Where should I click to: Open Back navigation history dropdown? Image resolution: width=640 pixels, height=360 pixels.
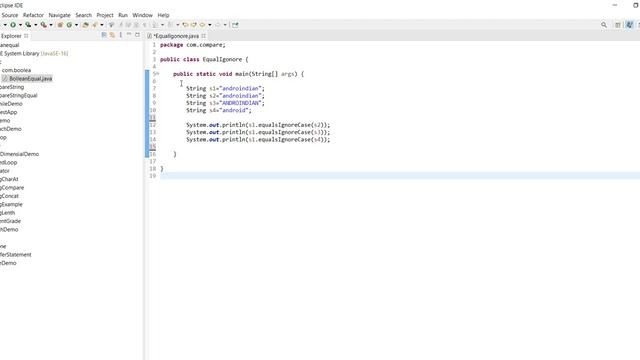coord(209,25)
